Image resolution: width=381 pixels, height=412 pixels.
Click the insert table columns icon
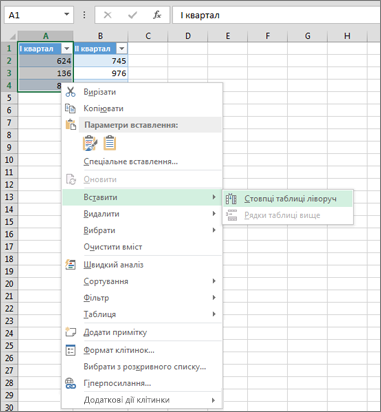(231, 199)
